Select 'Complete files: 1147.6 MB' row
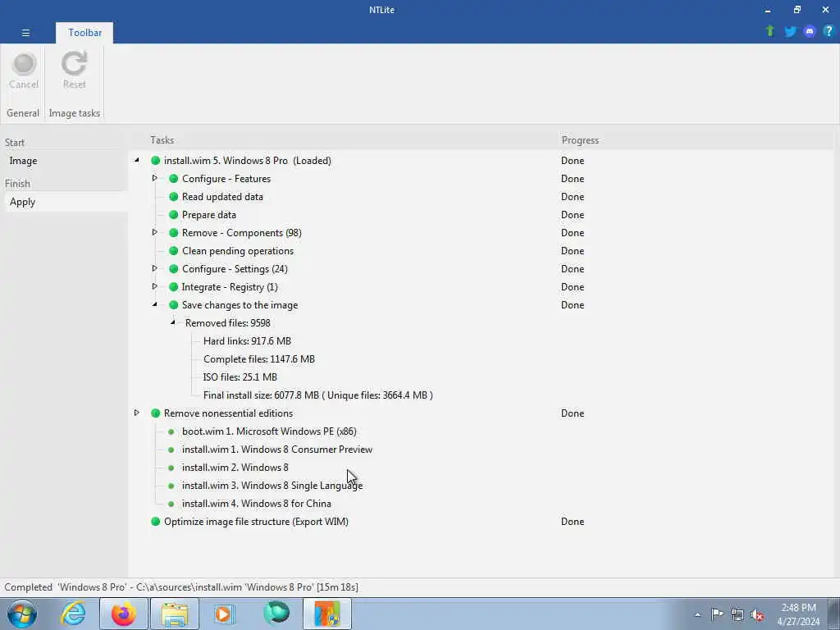This screenshot has height=630, width=840. point(258,359)
